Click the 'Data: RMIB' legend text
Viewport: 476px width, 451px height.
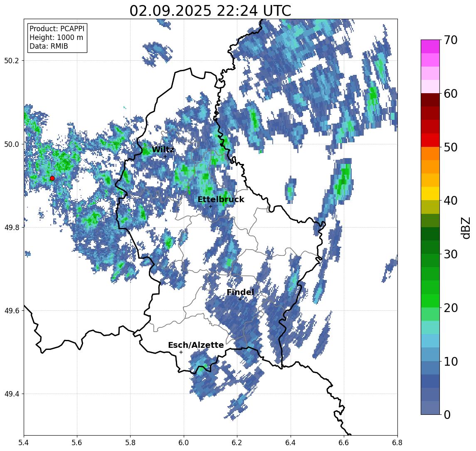[x=49, y=47]
